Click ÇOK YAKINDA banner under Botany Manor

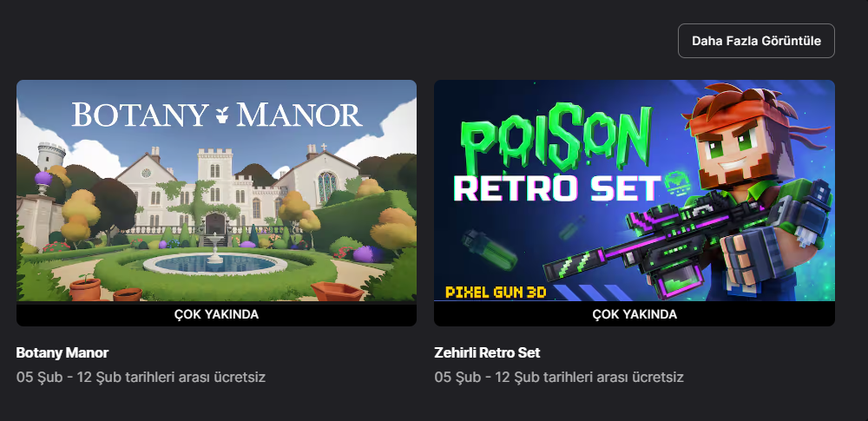216,314
